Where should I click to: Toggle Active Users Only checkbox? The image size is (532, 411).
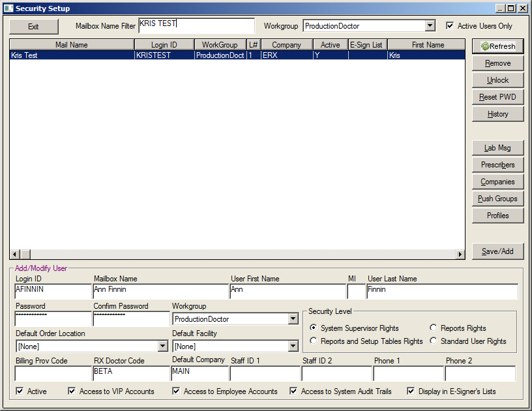(450, 26)
